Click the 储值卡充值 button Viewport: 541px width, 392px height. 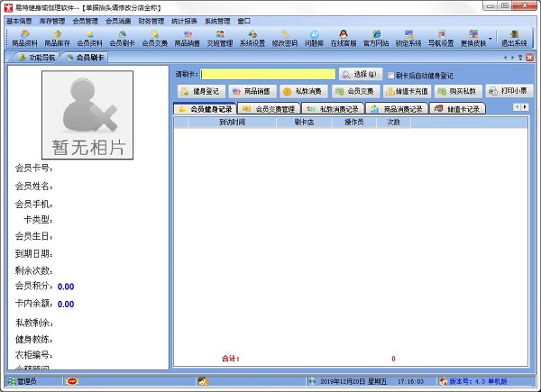(406, 91)
